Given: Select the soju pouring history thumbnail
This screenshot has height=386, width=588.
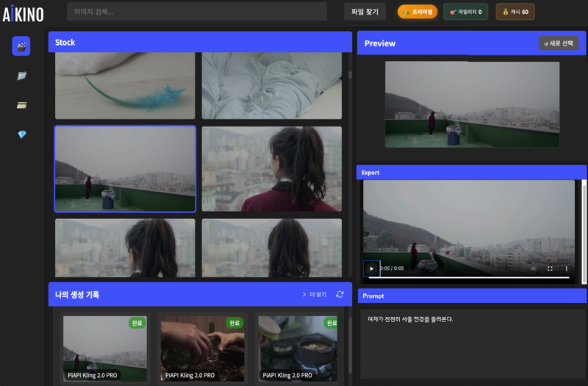Looking at the screenshot, I should [x=203, y=349].
